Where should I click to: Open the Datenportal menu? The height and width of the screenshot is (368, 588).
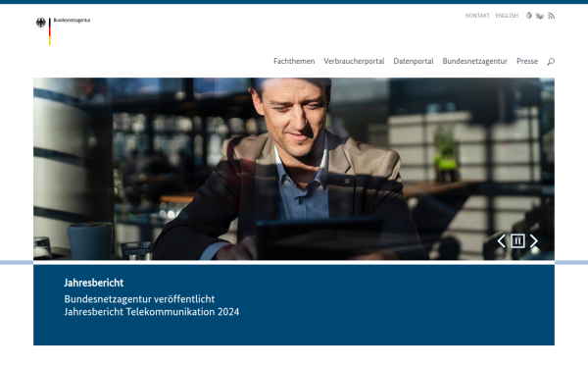click(x=414, y=61)
